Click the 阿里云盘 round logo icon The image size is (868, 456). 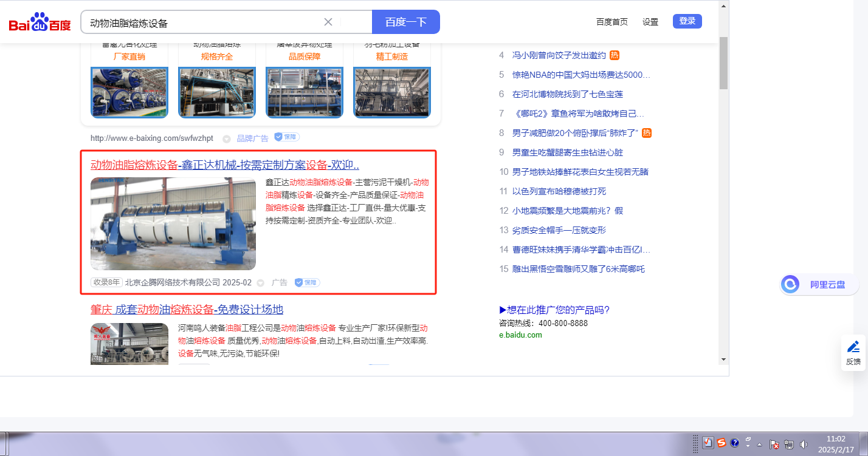point(790,284)
